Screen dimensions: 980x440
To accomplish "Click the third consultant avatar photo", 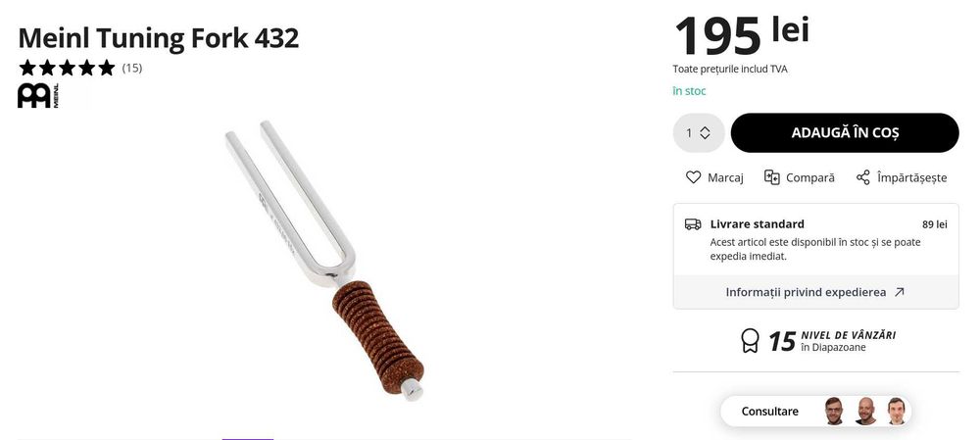I will (x=897, y=412).
